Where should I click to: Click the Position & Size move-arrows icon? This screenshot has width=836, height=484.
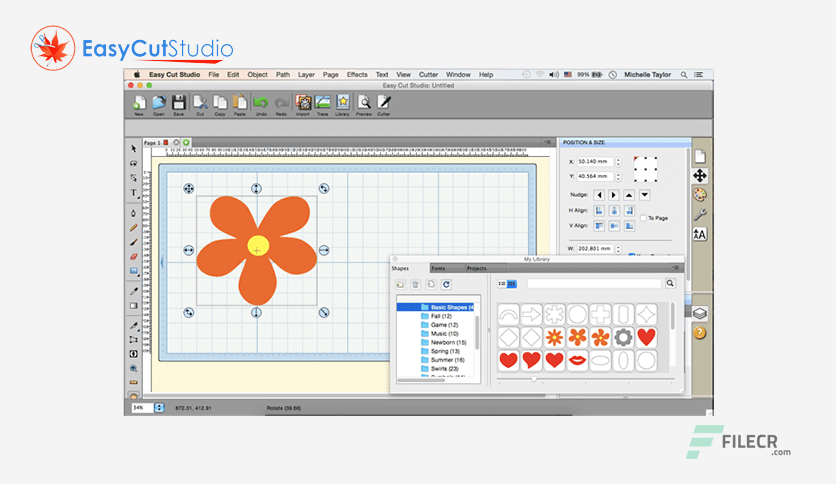pos(700,175)
